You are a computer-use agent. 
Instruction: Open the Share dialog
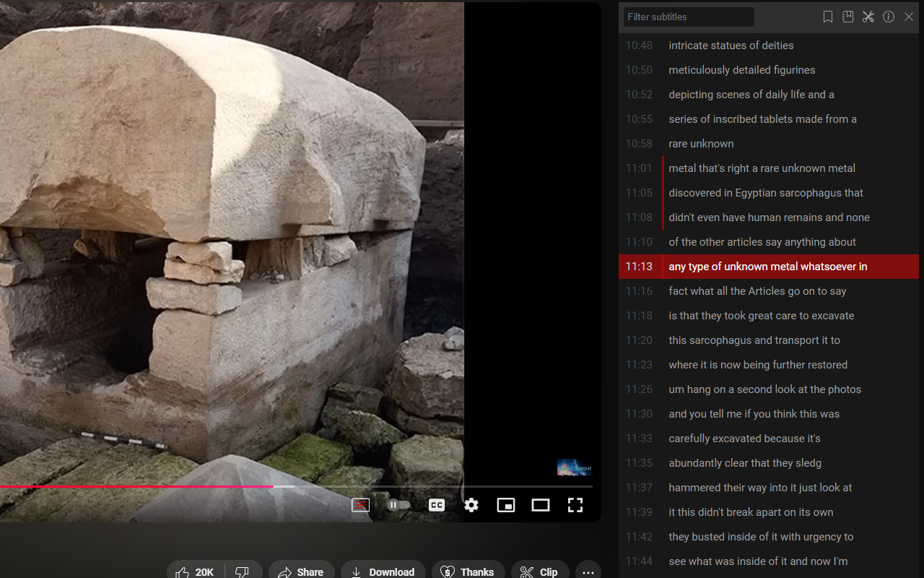[x=301, y=571]
